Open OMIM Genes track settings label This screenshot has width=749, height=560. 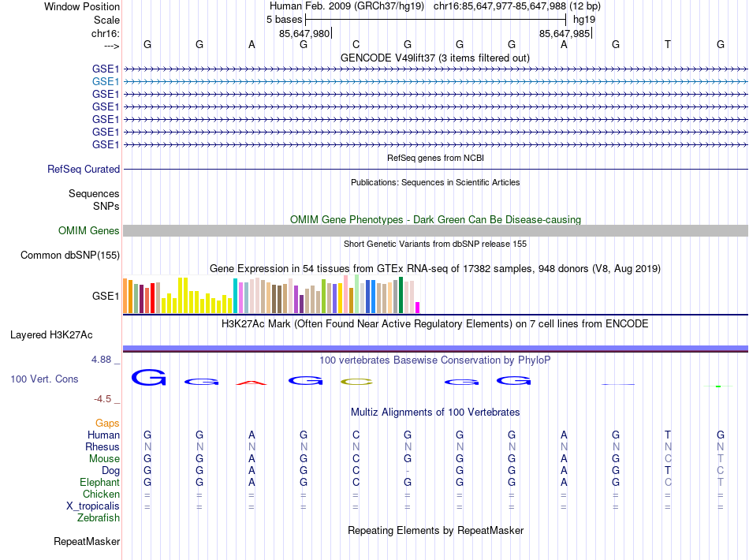pos(89,231)
